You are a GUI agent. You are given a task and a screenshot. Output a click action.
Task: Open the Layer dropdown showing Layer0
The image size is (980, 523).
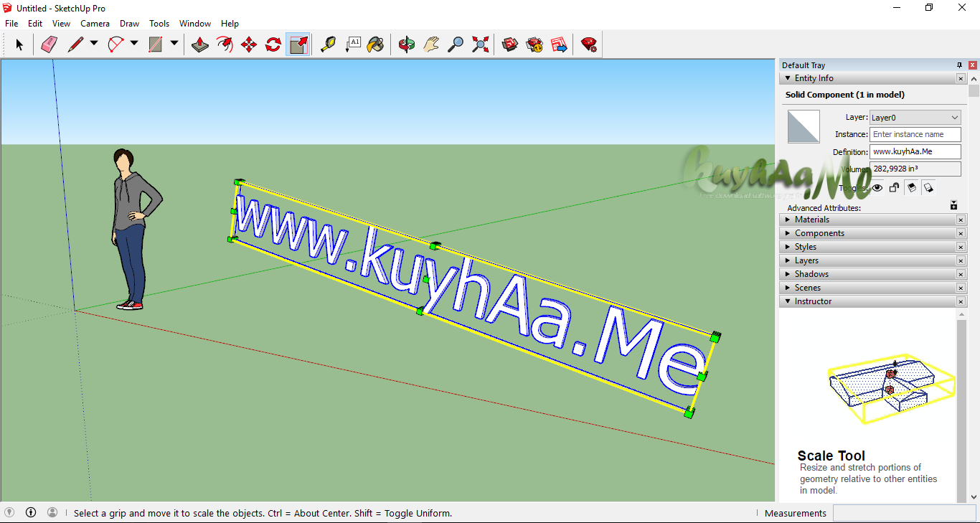coord(915,118)
